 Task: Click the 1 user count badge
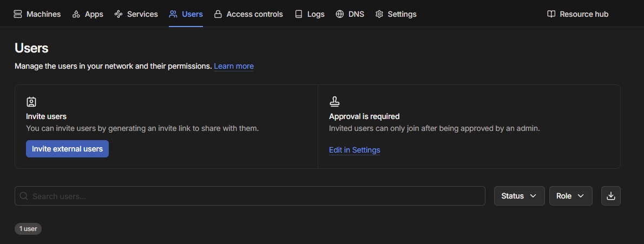(x=28, y=229)
